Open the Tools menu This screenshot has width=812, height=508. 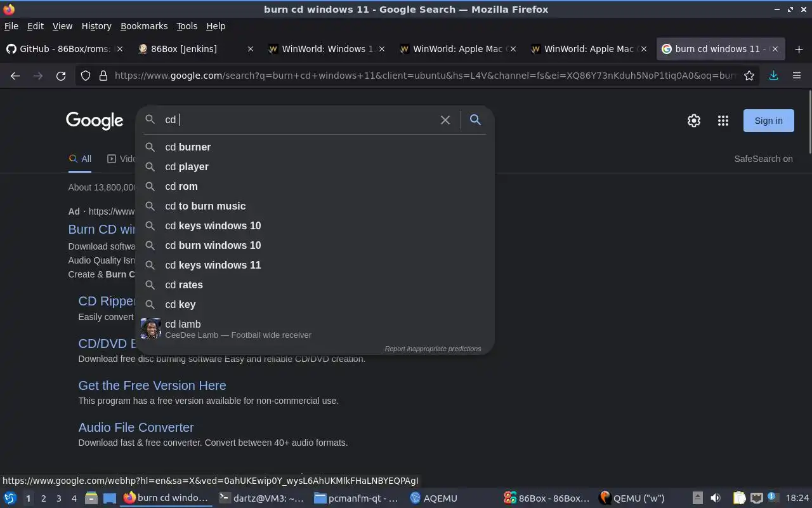tap(187, 26)
